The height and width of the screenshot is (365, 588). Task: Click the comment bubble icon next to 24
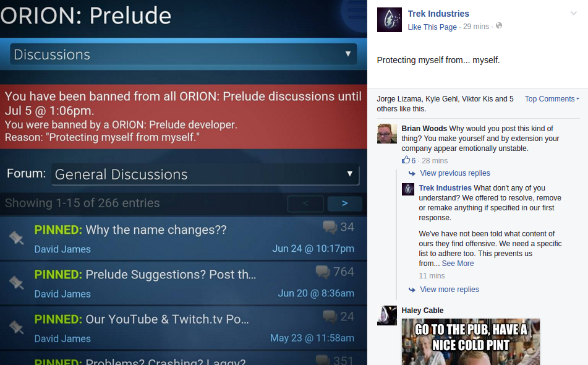pyautogui.click(x=330, y=317)
